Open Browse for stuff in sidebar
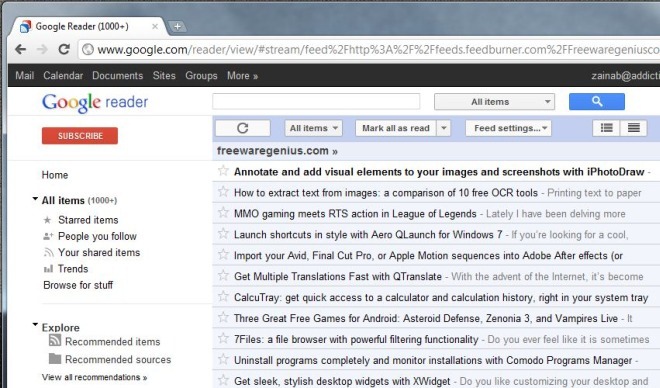This screenshot has height=388, width=660. click(78, 285)
